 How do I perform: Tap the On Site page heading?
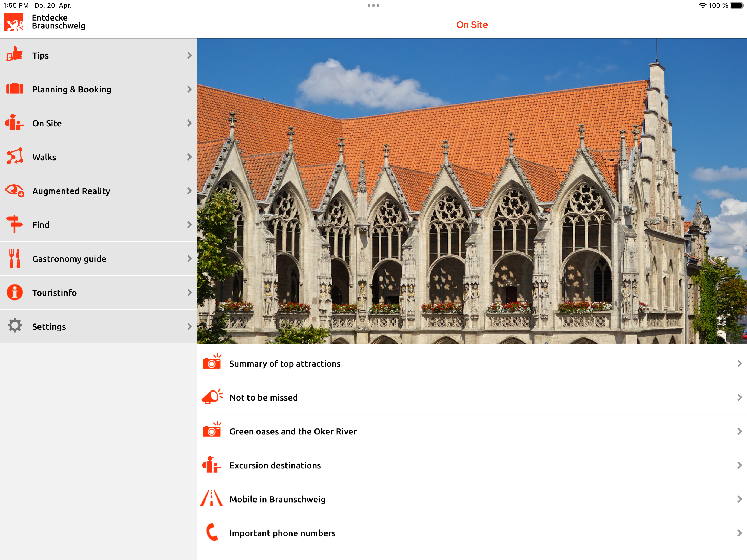(x=472, y=25)
